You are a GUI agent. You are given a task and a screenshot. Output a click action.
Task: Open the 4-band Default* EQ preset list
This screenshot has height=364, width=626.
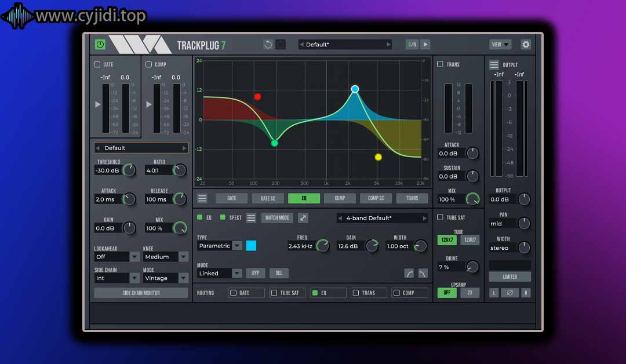coord(382,219)
